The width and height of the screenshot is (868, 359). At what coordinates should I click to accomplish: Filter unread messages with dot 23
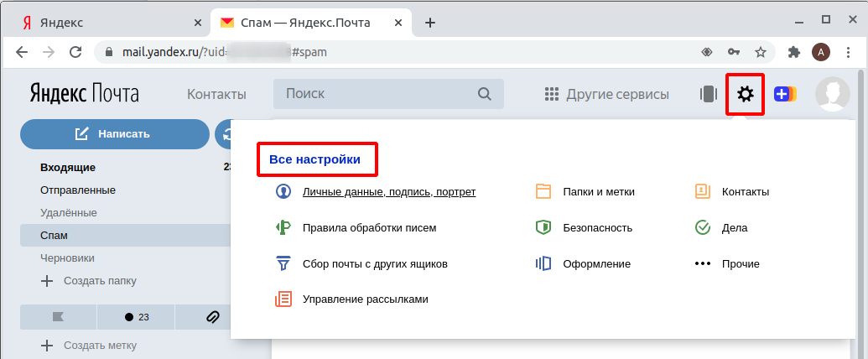point(136,317)
